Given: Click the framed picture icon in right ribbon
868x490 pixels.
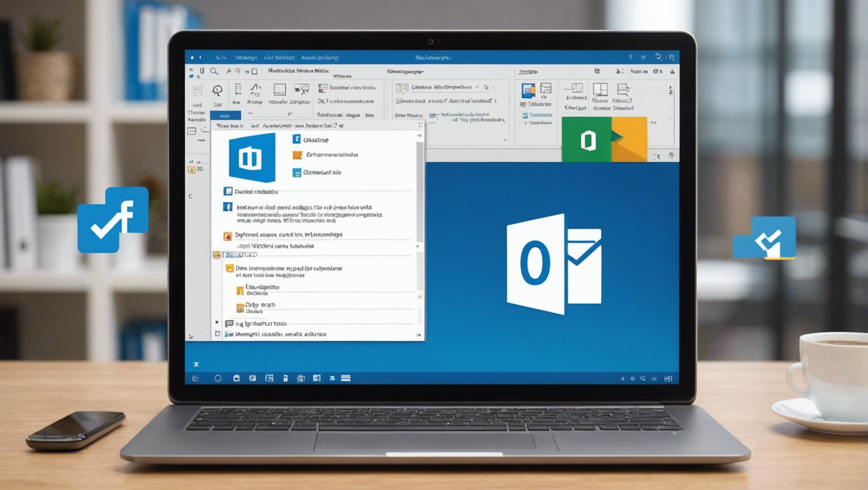Looking at the screenshot, I should [546, 88].
